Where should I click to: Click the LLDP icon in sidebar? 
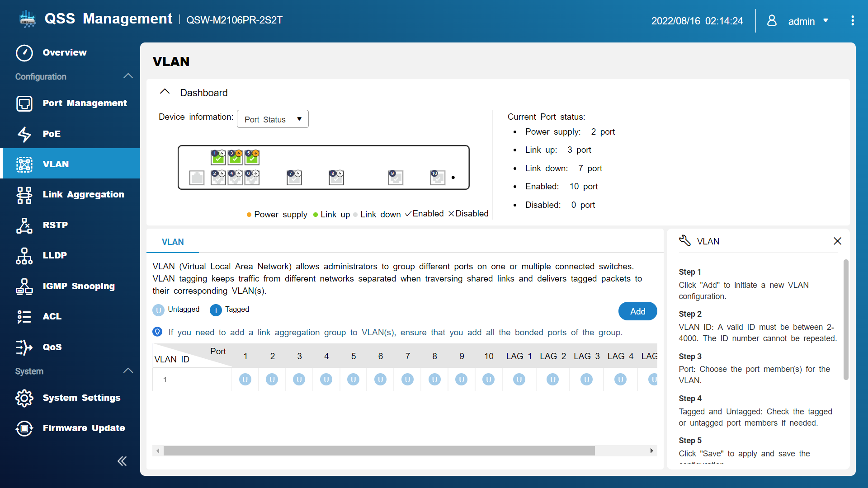(24, 256)
